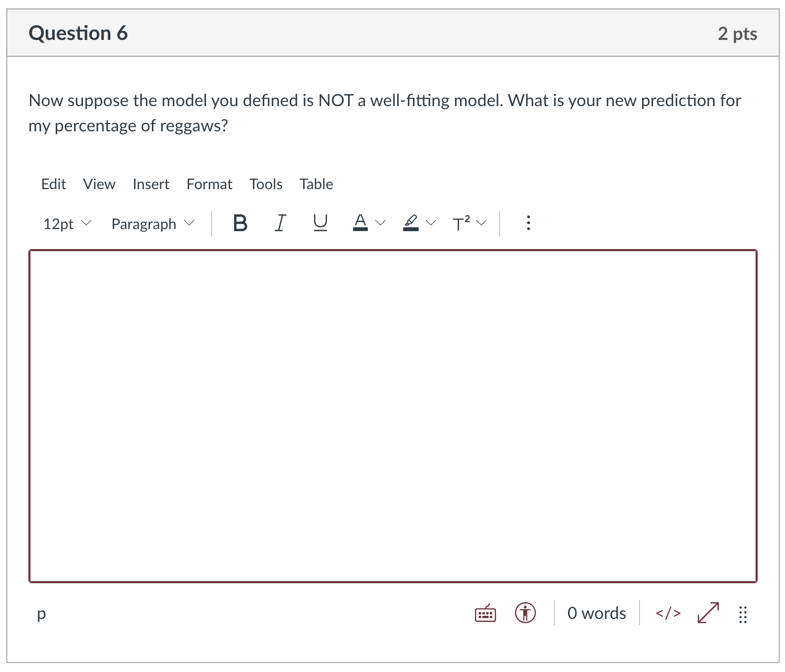Screen dimensions: 785x672
Task: Click the 0 words counter
Action: (x=596, y=613)
